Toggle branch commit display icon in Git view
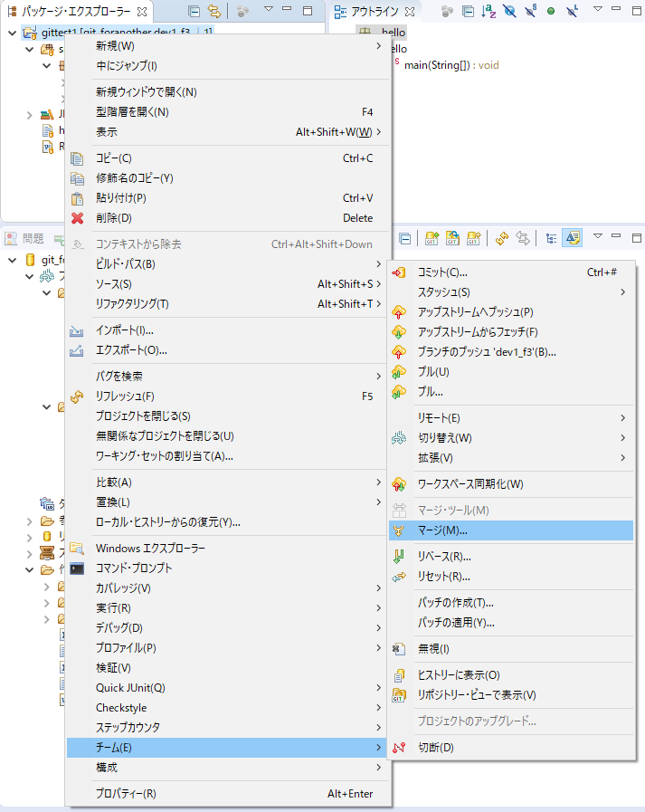 [x=573, y=238]
